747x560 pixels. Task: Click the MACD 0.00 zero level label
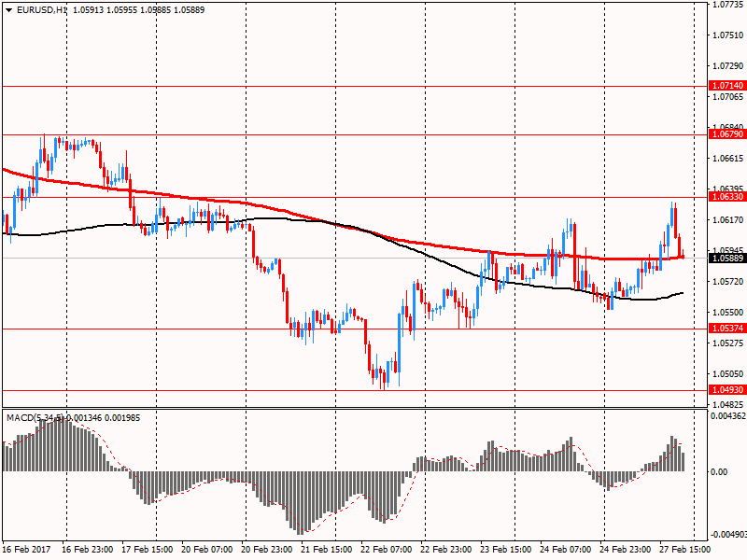pyautogui.click(x=719, y=472)
